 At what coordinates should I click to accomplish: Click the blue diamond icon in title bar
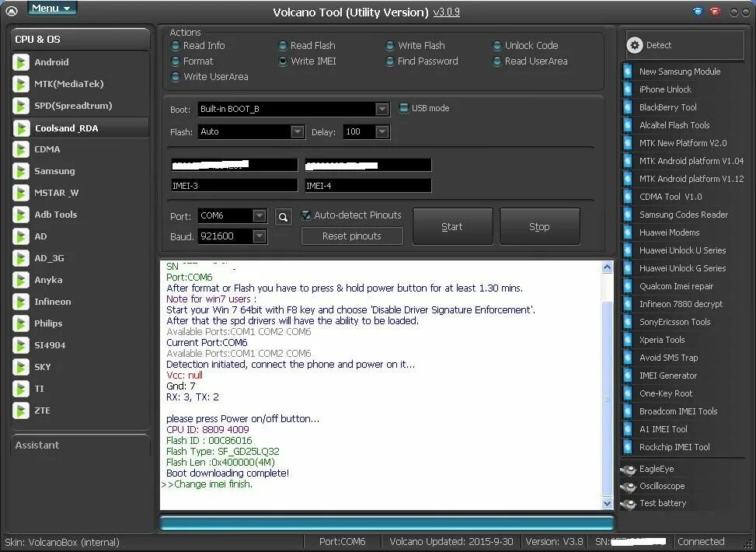pos(697,12)
